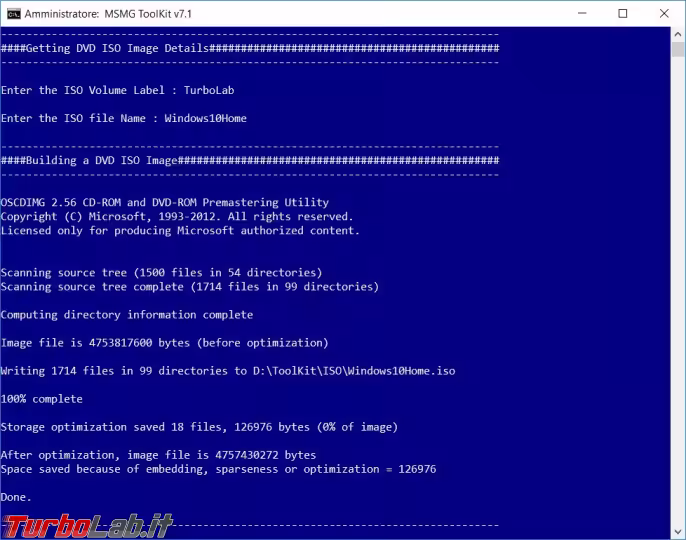
Task: Click the 'Storage optimization saved 18 files' line
Action: pos(199,427)
